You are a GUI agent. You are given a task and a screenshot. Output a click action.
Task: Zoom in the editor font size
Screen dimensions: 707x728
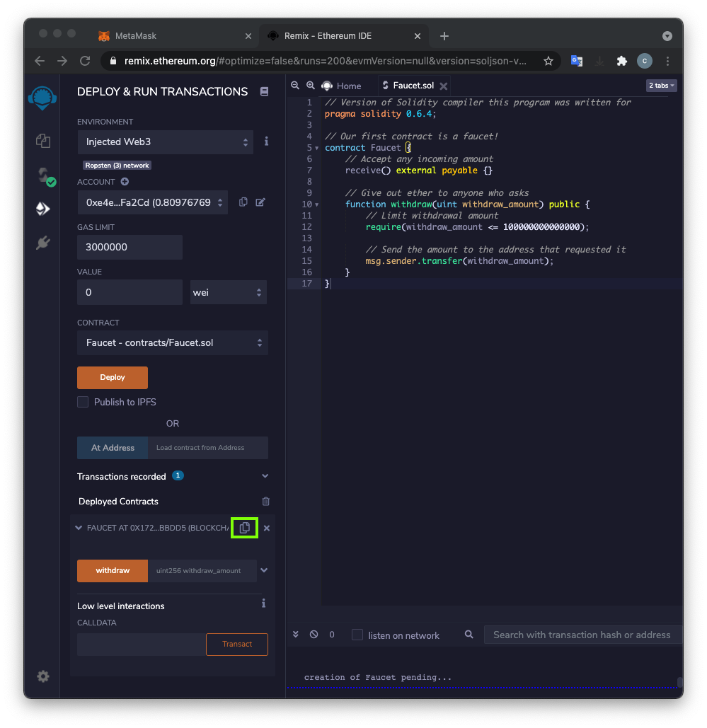[310, 86]
